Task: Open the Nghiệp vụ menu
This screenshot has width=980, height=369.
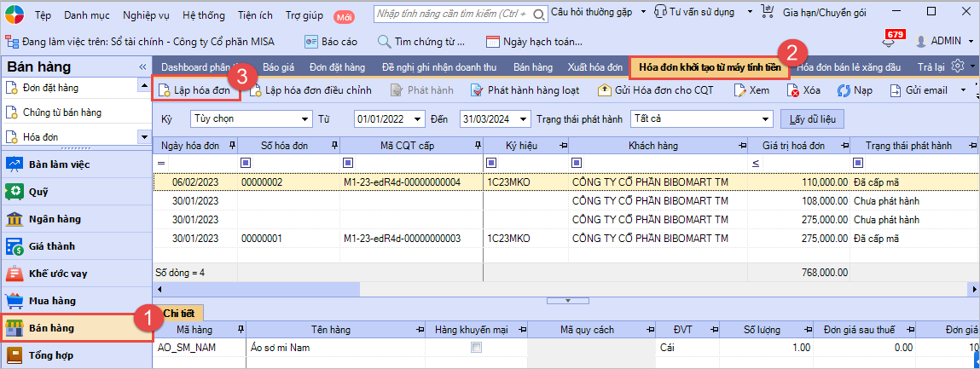Action: click(x=146, y=16)
